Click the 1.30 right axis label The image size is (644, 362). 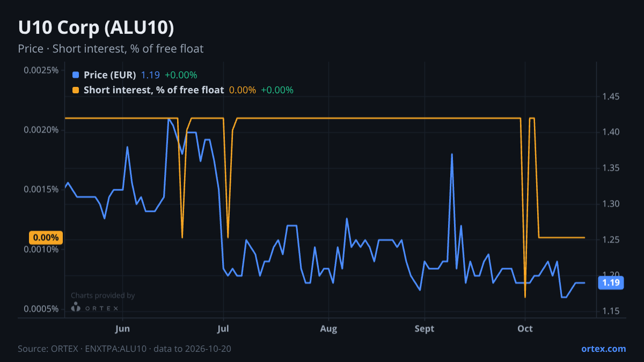(611, 204)
